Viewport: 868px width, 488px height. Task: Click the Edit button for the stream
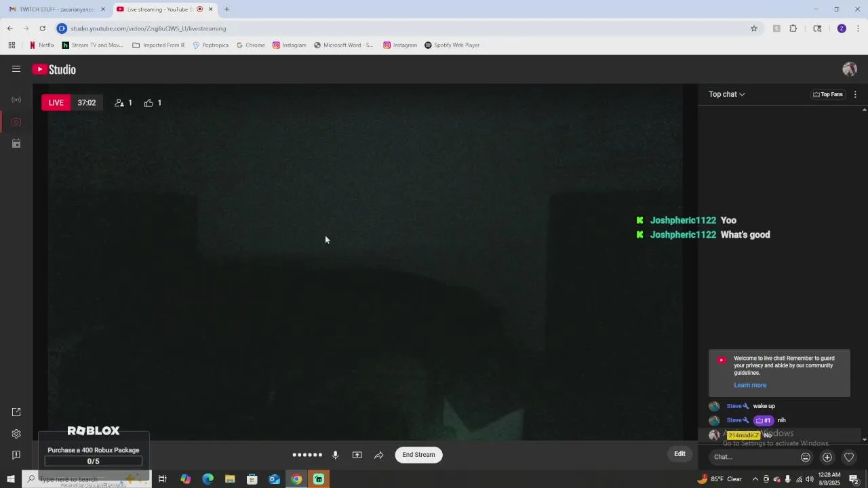tap(679, 454)
